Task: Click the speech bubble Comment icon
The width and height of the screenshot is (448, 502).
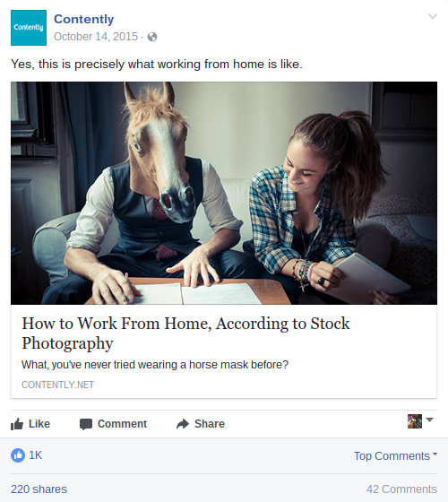Action: (x=86, y=424)
